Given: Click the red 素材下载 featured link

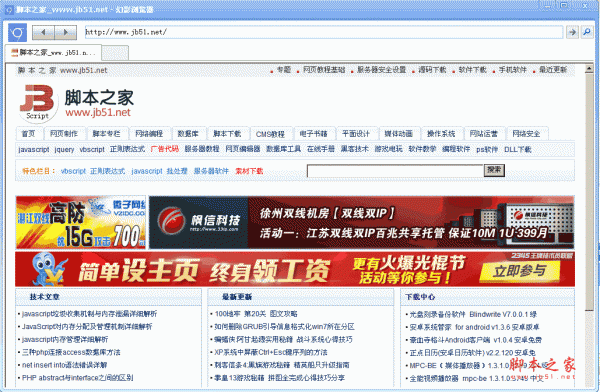Looking at the screenshot, I should (x=249, y=171).
